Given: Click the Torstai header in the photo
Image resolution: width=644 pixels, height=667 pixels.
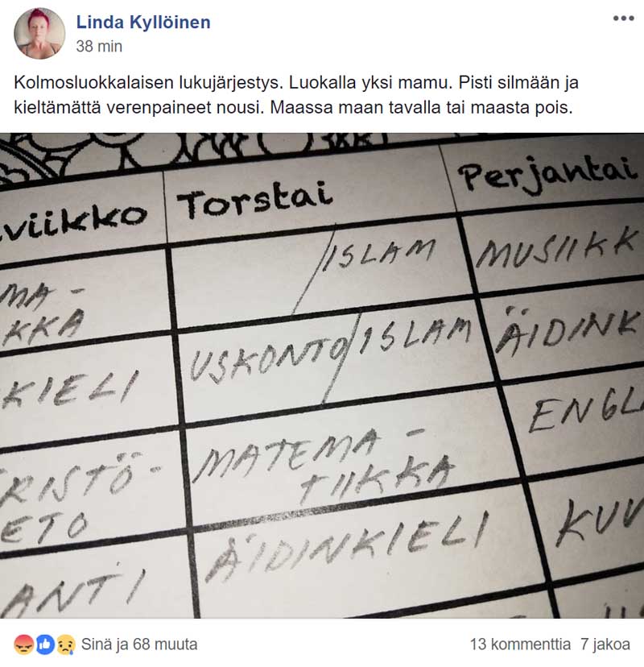Looking at the screenshot, I should coord(254,200).
